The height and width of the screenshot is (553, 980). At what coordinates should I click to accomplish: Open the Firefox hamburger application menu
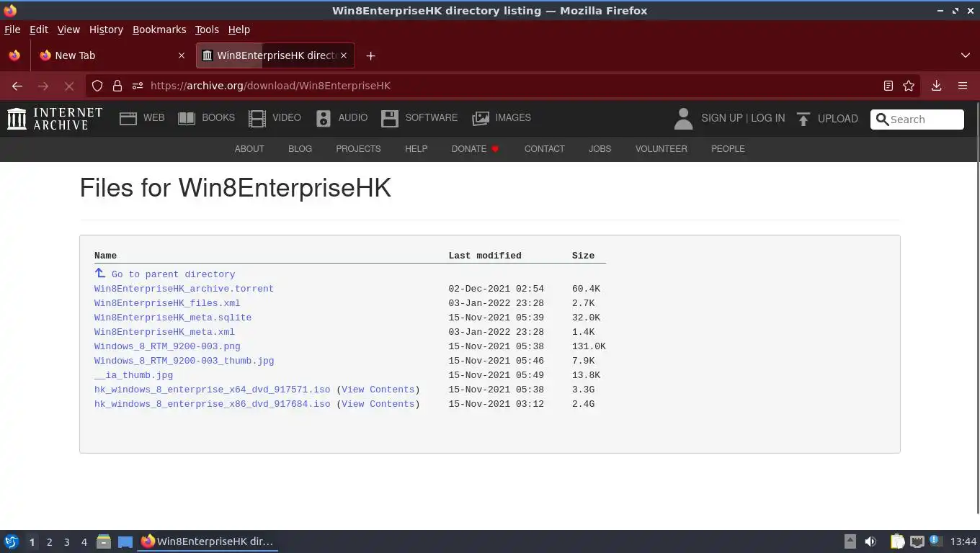pos(963,86)
